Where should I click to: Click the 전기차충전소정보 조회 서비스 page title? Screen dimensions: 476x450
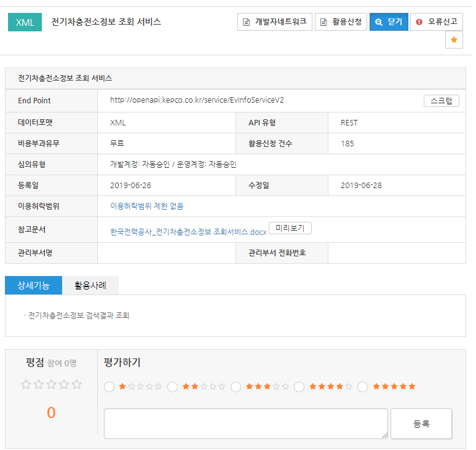(x=107, y=22)
